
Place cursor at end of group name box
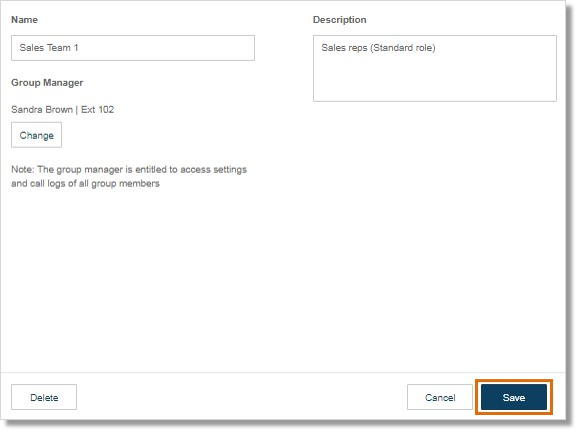pos(166,48)
